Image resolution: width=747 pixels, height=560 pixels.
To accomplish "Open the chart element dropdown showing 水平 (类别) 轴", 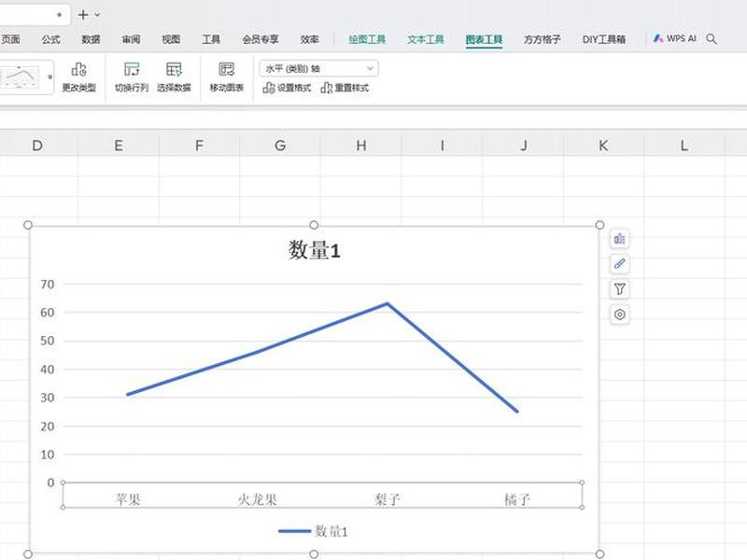I will tap(318, 68).
